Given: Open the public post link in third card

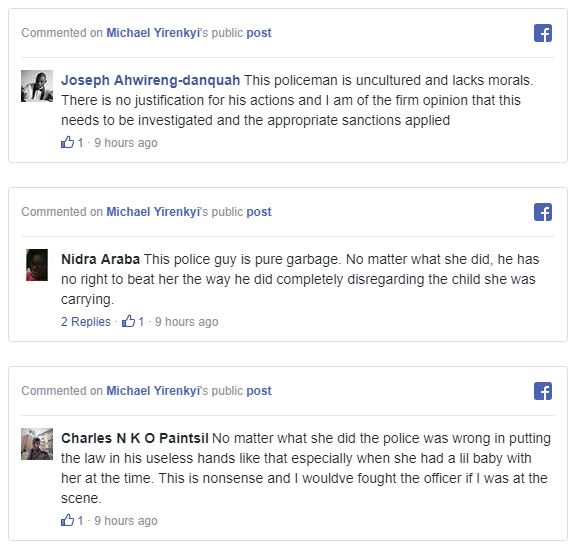Looking at the screenshot, I should [x=259, y=391].
